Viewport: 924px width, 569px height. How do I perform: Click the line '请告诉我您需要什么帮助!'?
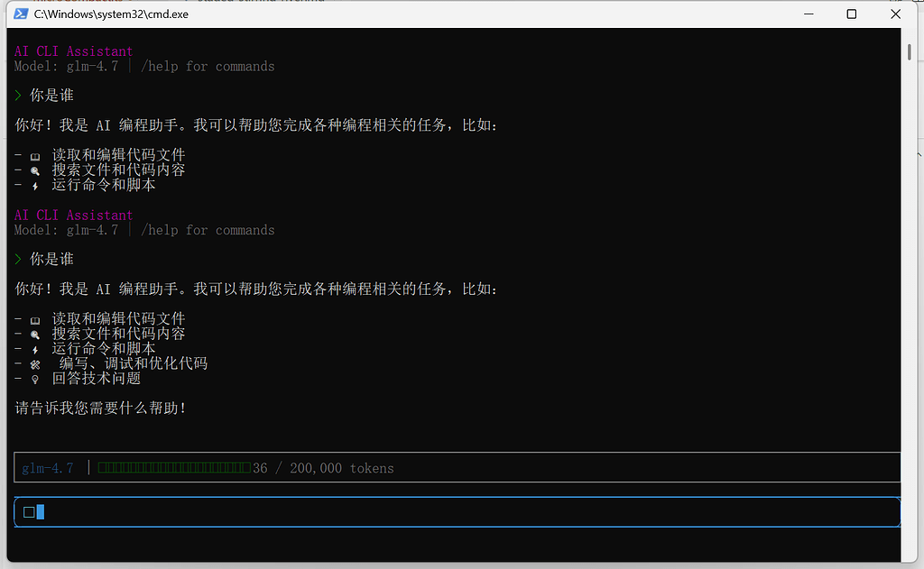(101, 408)
